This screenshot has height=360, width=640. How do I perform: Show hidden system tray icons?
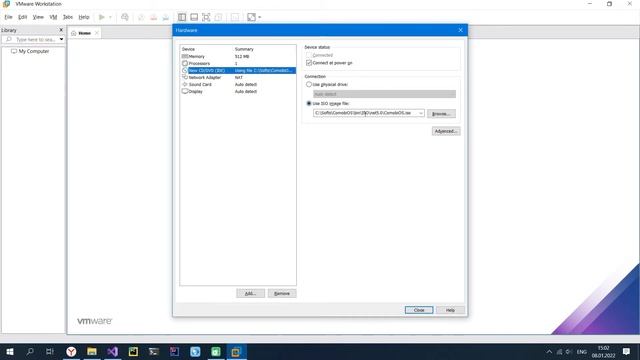pos(549,351)
